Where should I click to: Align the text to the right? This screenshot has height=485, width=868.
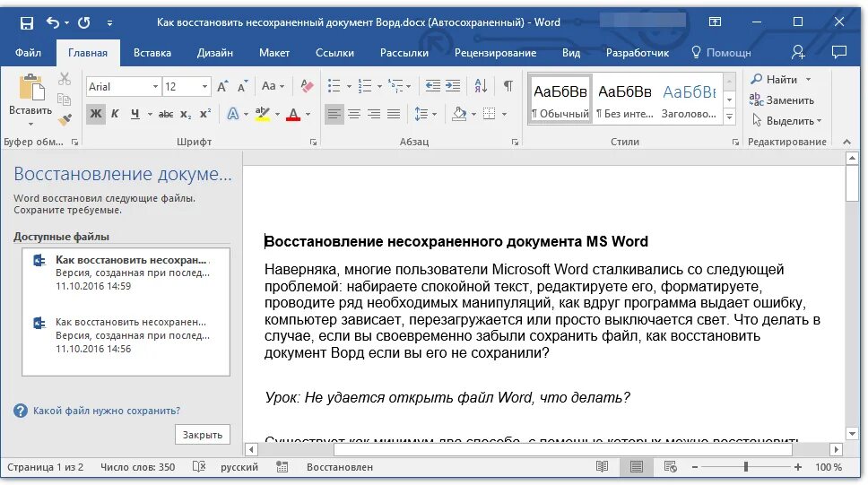tap(374, 114)
